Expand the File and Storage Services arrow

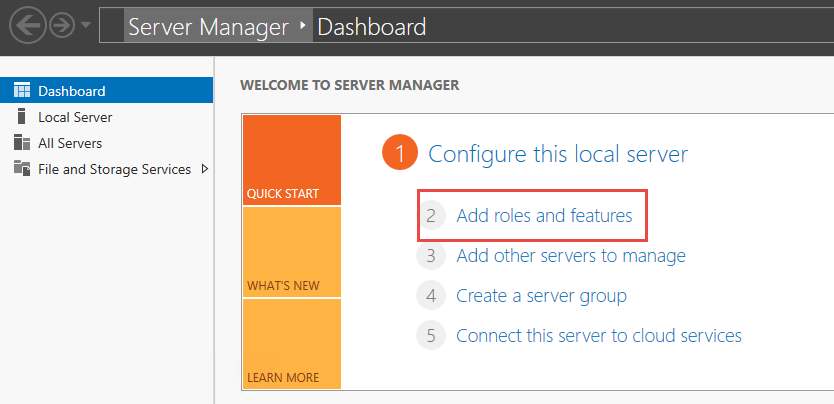tap(205, 169)
